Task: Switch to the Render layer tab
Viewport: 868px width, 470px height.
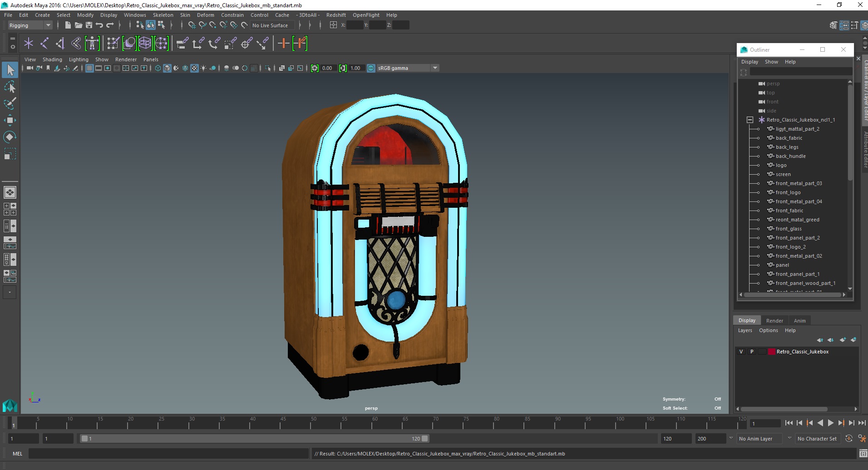Action: point(774,320)
